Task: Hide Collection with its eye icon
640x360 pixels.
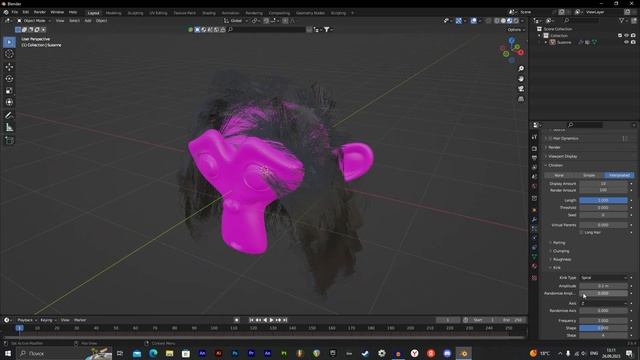Action: click(x=627, y=36)
